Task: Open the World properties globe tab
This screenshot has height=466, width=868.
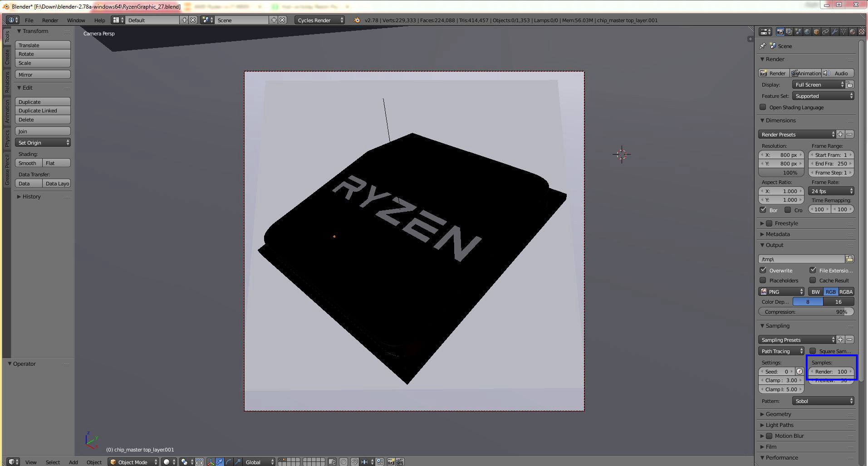Action: click(x=807, y=32)
